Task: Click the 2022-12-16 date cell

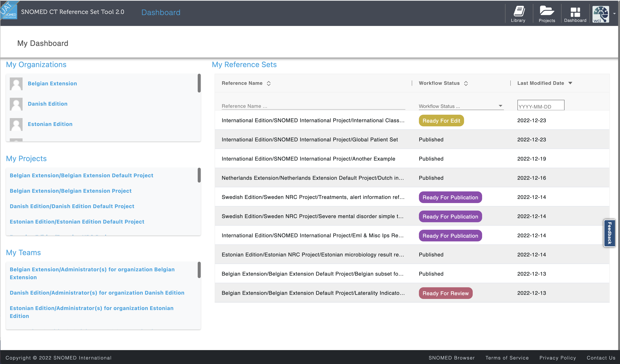Action: point(531,178)
